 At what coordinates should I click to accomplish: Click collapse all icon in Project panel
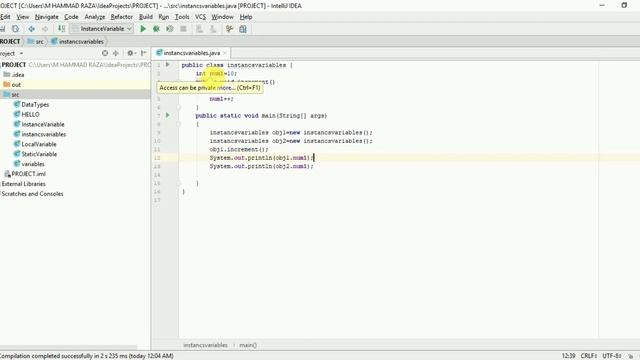tap(116, 53)
